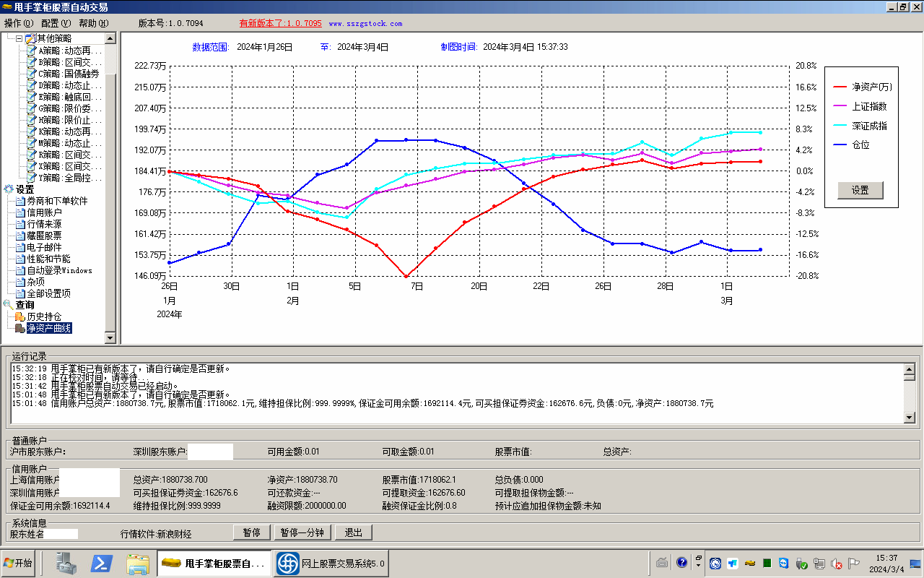The width and height of the screenshot is (924, 578).
Task: Open the www.sszgstock.com website link
Action: click(x=365, y=24)
